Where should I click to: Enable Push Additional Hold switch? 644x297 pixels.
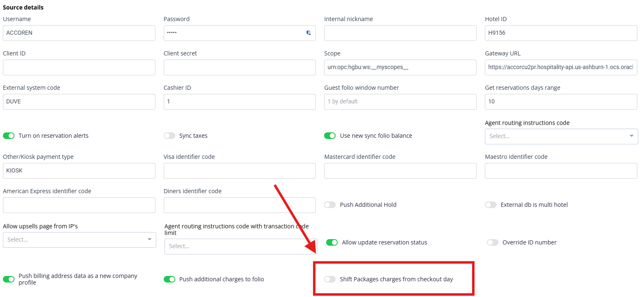330,205
